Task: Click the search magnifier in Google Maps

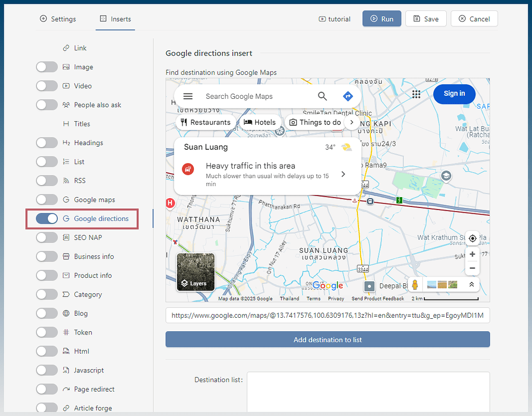Action: 322,96
